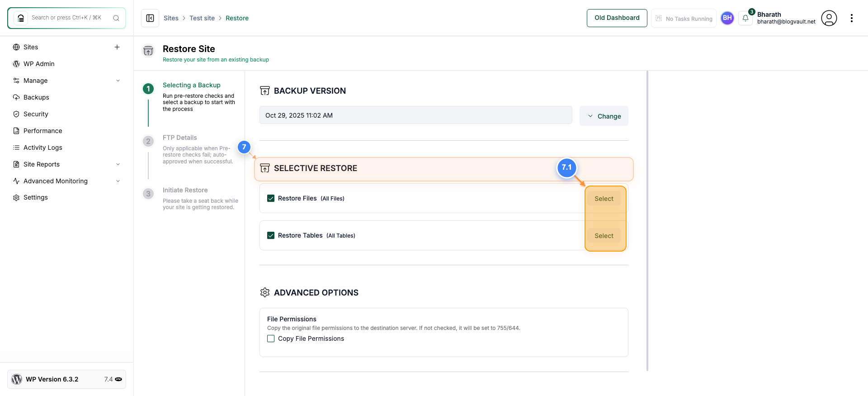The width and height of the screenshot is (868, 396).
Task: Click the Selective Restore archive icon
Action: 265,168
